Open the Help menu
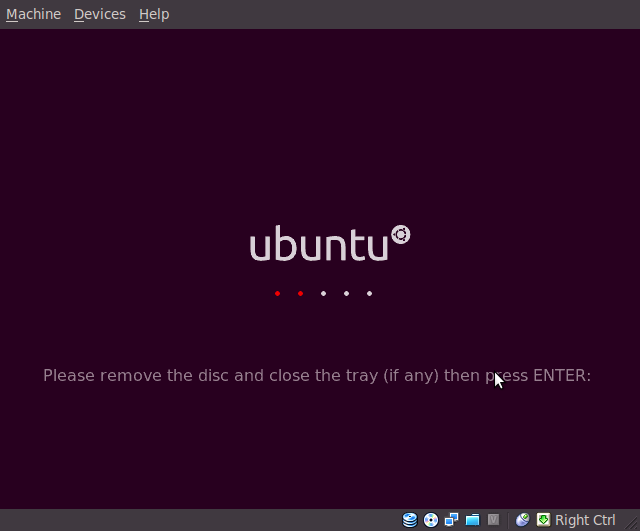 pos(154,14)
